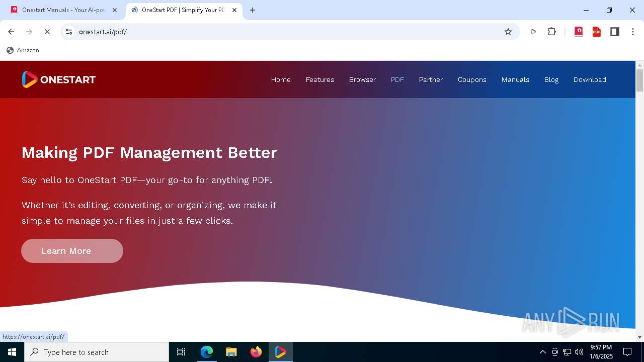The width and height of the screenshot is (644, 362).
Task: Open the Amazon bookmark
Action: point(23,50)
